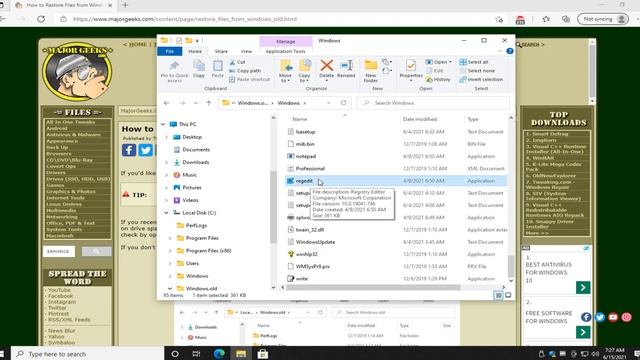640x360 pixels.
Task: Click the file list horizontal scrollbar
Action: 373,287
